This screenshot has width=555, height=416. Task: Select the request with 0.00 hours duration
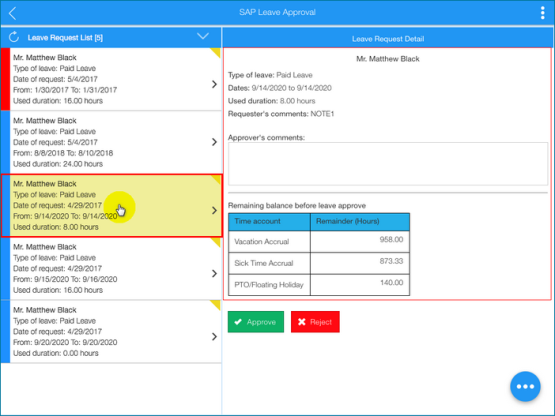[x=111, y=331]
